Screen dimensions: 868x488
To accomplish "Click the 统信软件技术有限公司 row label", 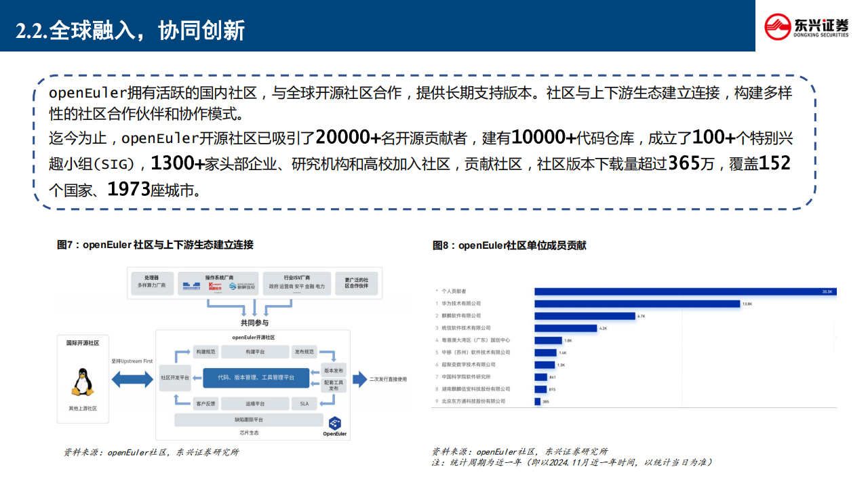I will 466,327.
